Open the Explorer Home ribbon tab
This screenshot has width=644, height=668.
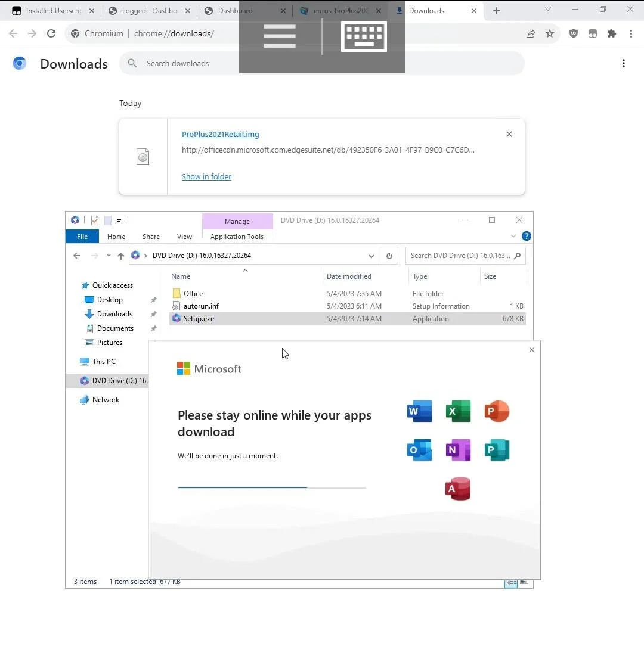coord(116,237)
